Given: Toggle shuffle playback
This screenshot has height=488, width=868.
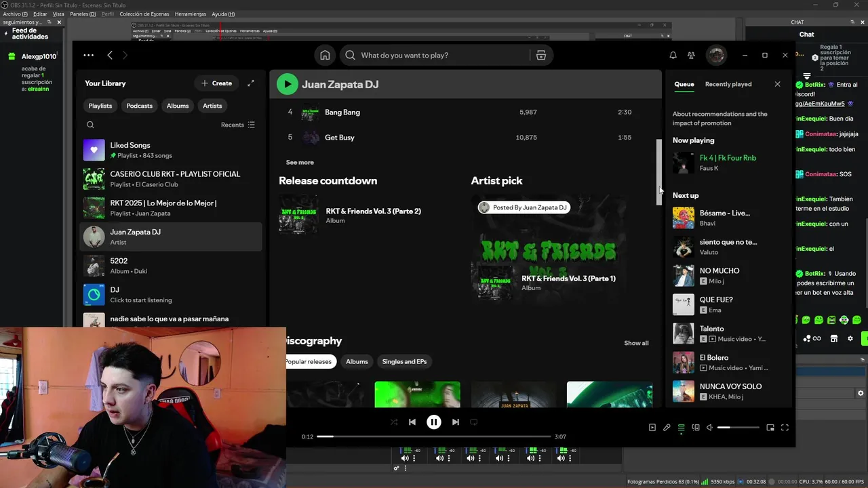Looking at the screenshot, I should (x=394, y=422).
